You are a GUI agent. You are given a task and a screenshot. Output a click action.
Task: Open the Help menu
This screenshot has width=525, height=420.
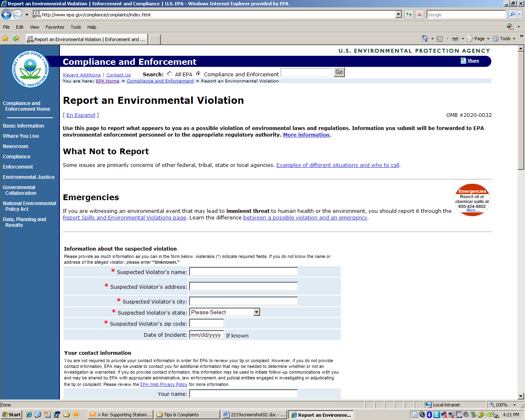[92, 27]
